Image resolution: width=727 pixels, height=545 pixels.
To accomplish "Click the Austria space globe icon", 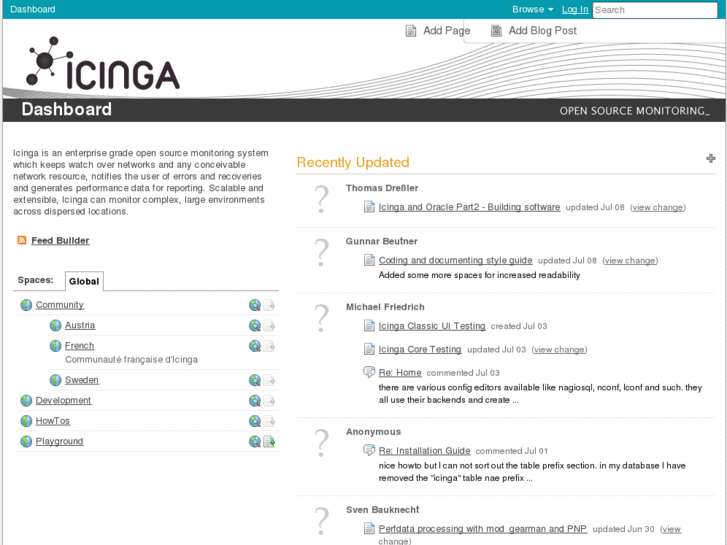I will (55, 325).
